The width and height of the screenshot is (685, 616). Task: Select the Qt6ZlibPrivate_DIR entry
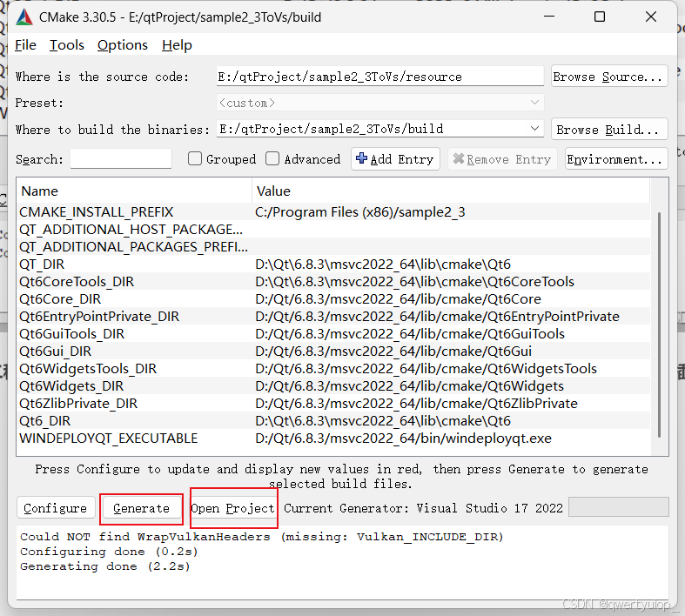click(78, 404)
